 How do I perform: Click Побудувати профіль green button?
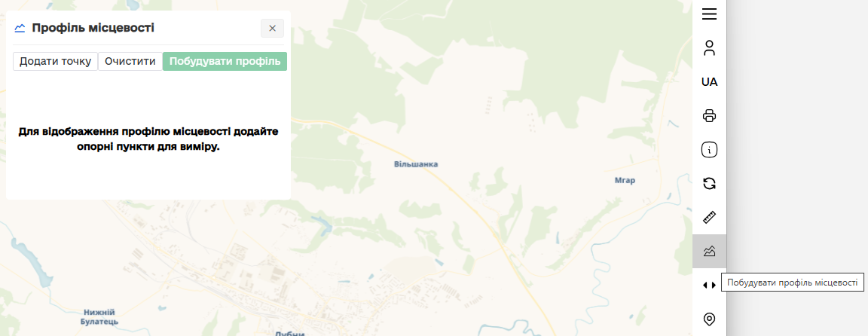point(225,62)
